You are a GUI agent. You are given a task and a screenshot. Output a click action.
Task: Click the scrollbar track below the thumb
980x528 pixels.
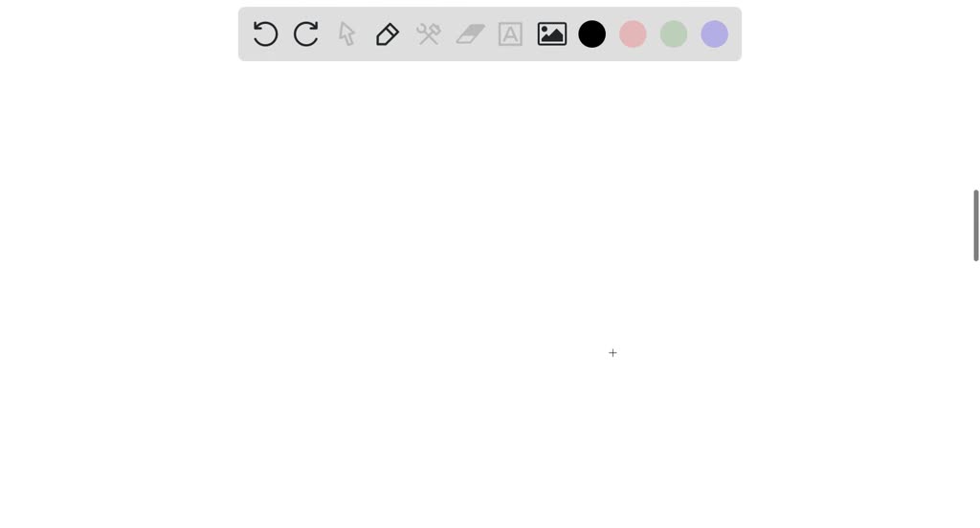tap(975, 394)
